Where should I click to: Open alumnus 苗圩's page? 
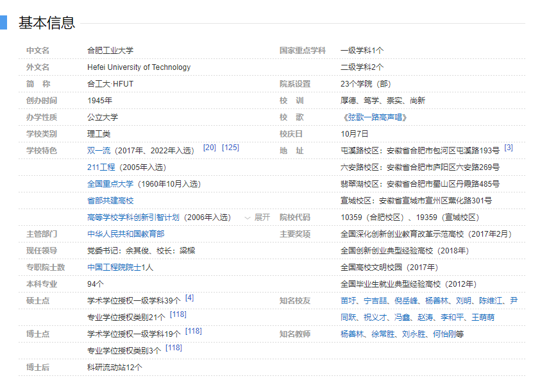pos(348,301)
